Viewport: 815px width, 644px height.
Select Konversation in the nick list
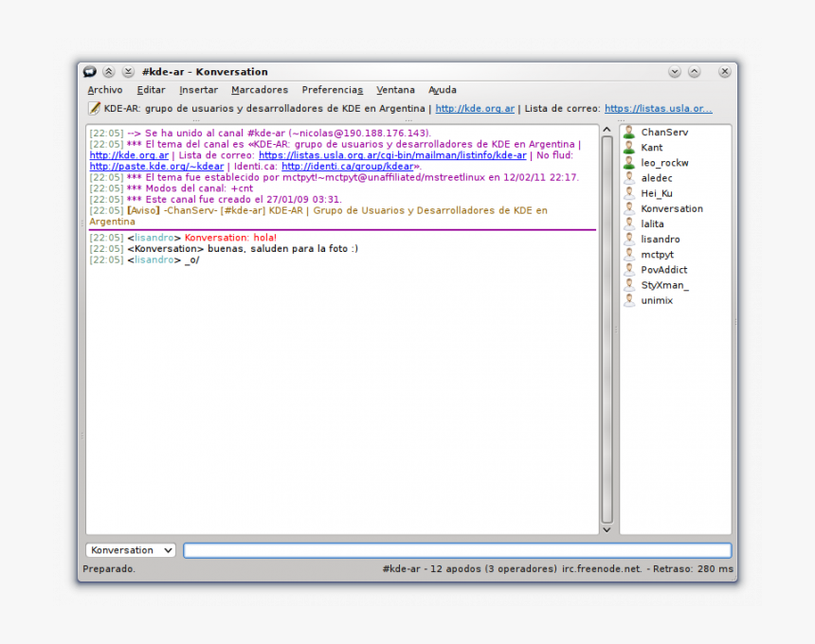[672, 208]
